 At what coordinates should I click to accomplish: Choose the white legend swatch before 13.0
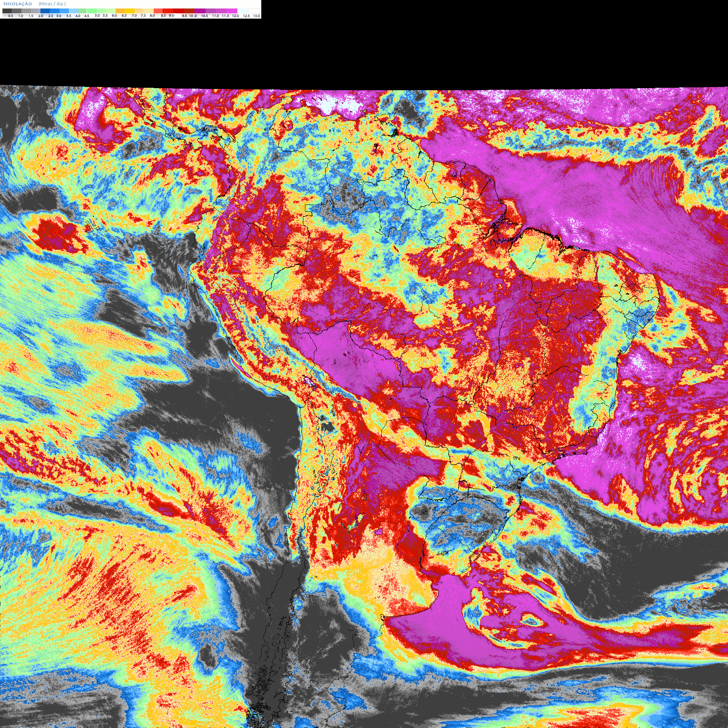click(x=254, y=11)
